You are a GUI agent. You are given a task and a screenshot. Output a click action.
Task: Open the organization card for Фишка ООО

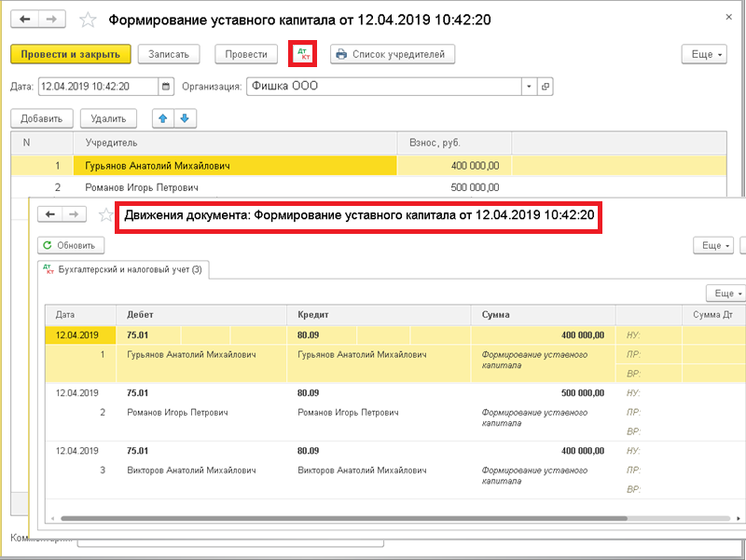[546, 87]
